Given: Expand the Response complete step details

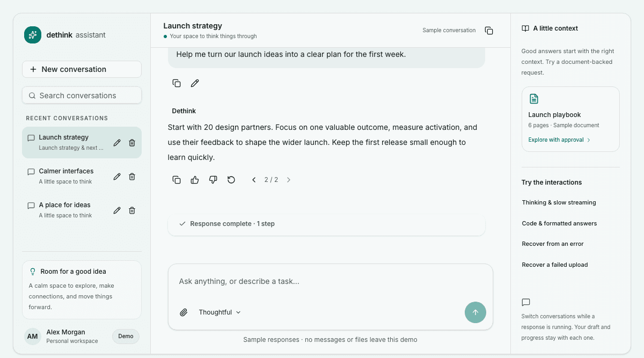Looking at the screenshot, I should pyautogui.click(x=326, y=224).
